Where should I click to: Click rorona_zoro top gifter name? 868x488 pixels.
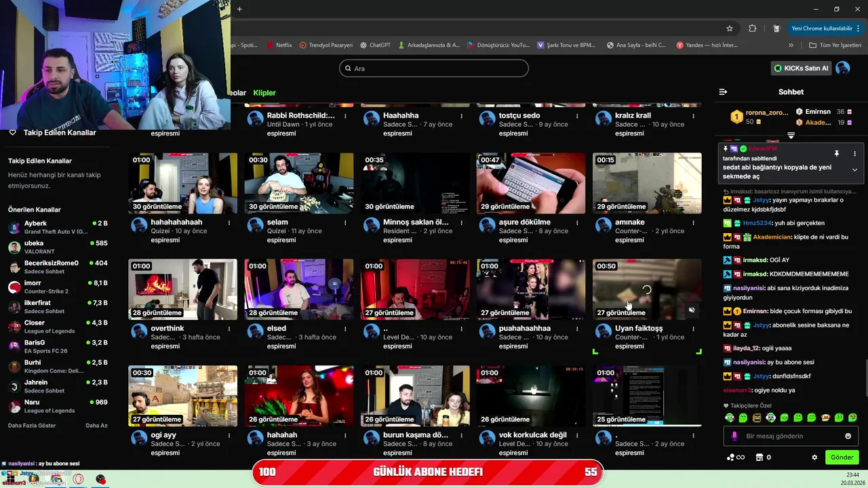(x=767, y=113)
